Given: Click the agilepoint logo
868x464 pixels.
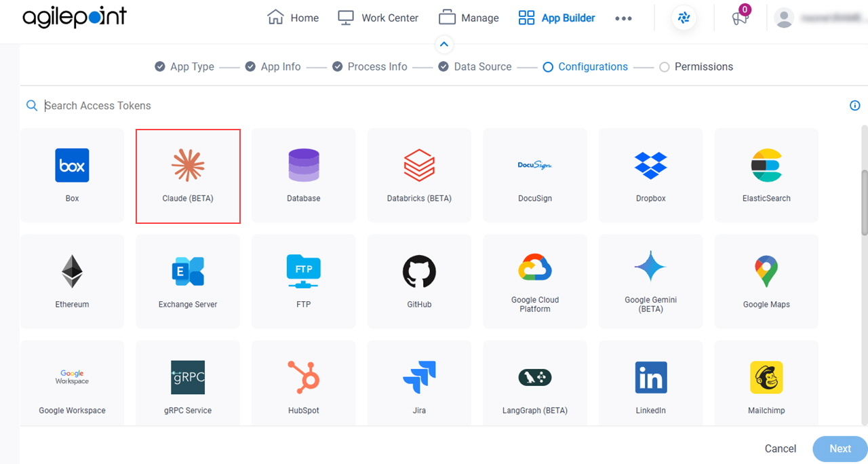Looking at the screenshot, I should tap(75, 18).
